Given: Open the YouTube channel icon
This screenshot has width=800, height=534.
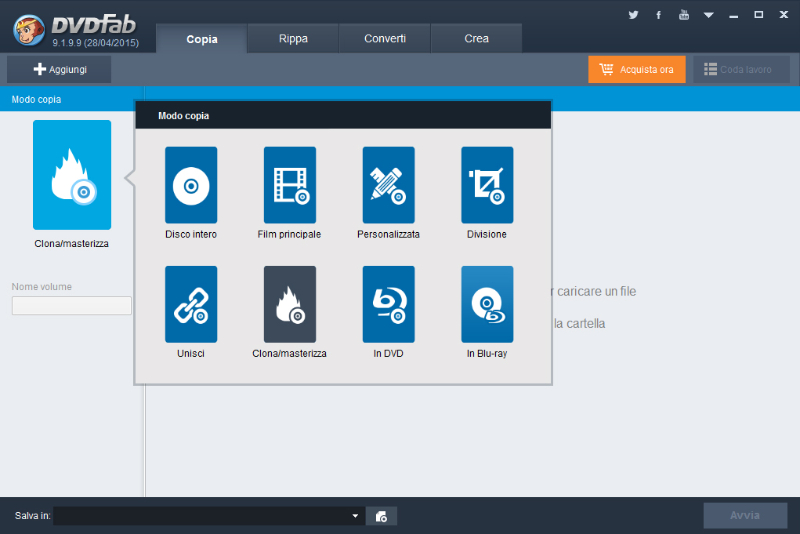Looking at the screenshot, I should point(684,15).
